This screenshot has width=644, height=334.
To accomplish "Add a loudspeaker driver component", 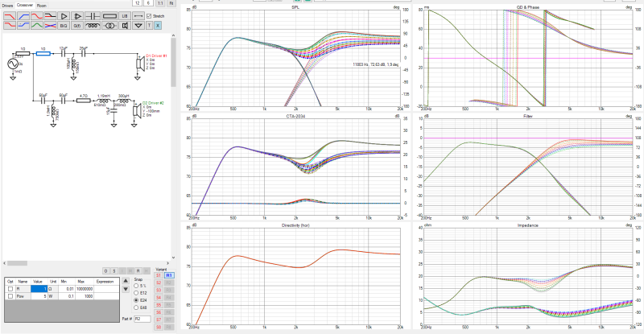I will (125, 26).
